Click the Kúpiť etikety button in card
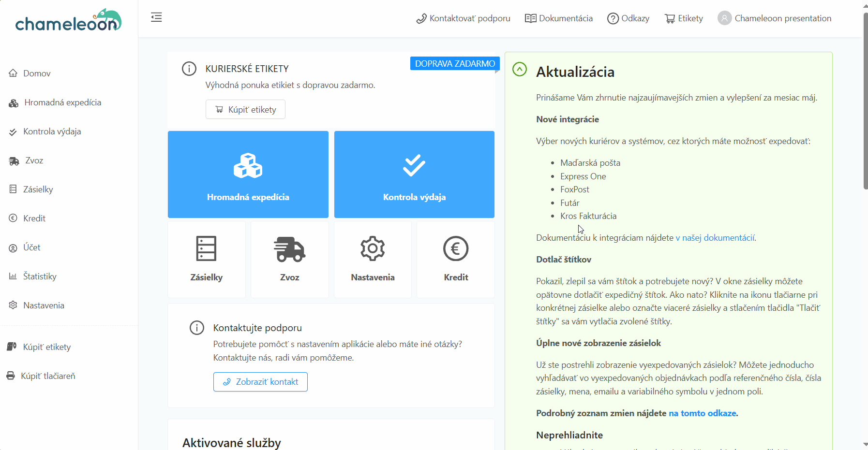This screenshot has height=450, width=868. [245, 109]
